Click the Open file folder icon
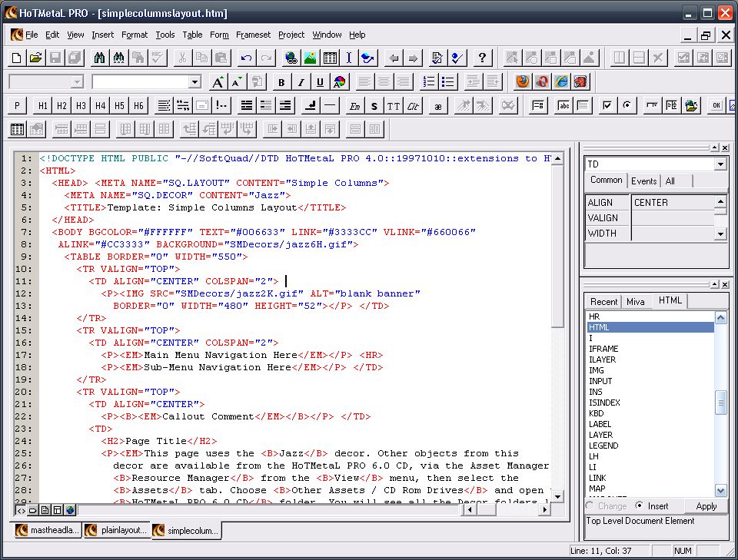738x560 pixels. pos(35,58)
